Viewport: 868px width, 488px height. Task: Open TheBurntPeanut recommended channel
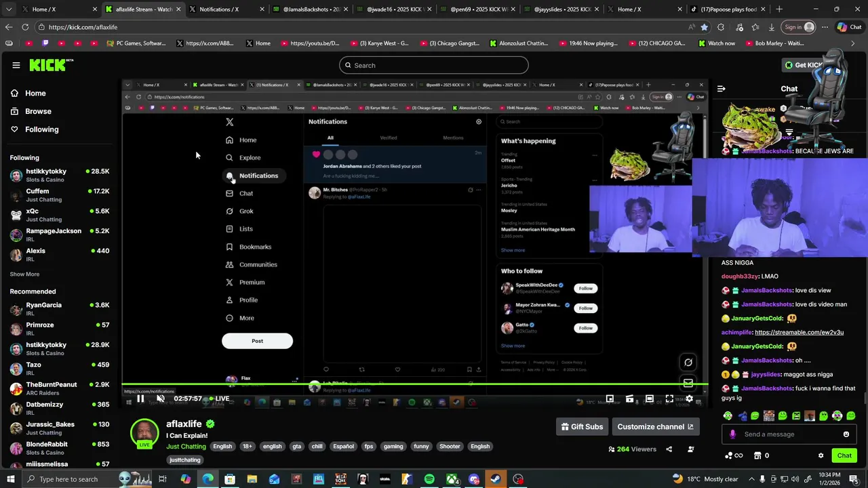click(60, 388)
